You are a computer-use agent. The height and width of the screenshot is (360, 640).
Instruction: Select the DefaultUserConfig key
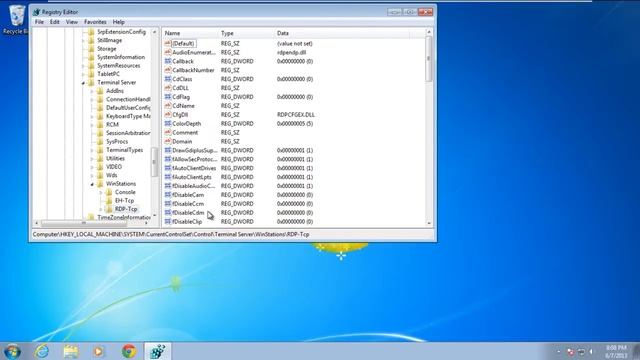click(128, 108)
